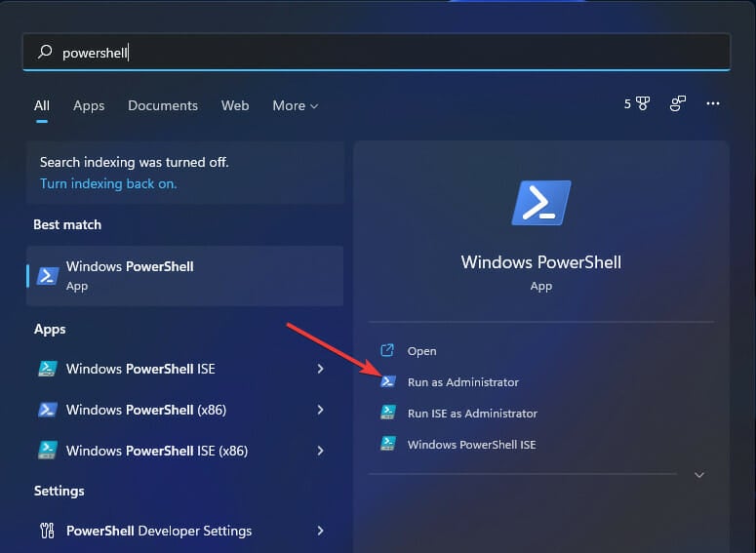The image size is (756, 553).
Task: Click Open in the preview pane
Action: [421, 351]
